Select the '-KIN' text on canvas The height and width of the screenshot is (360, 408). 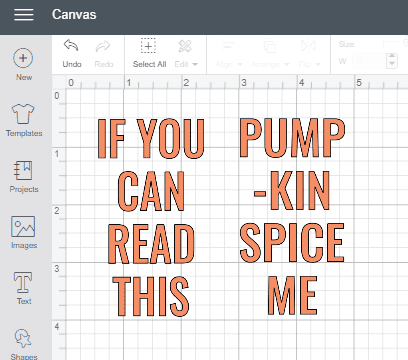click(292, 190)
